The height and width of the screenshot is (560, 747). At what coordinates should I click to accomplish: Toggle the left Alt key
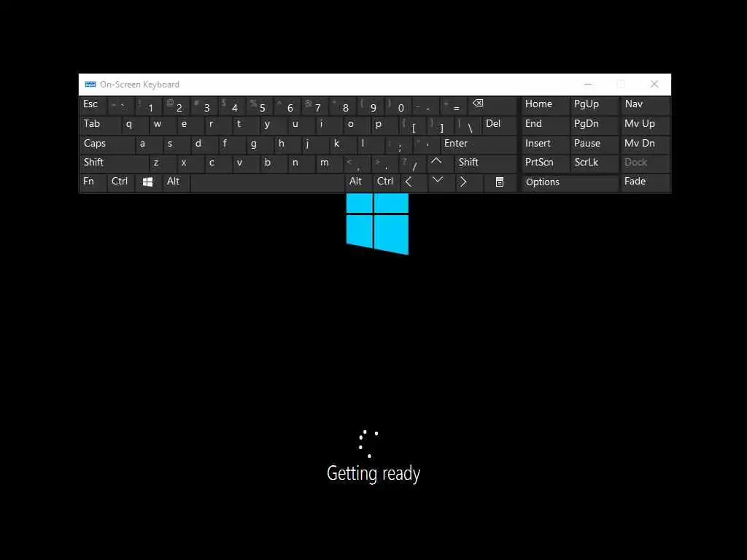coord(175,182)
